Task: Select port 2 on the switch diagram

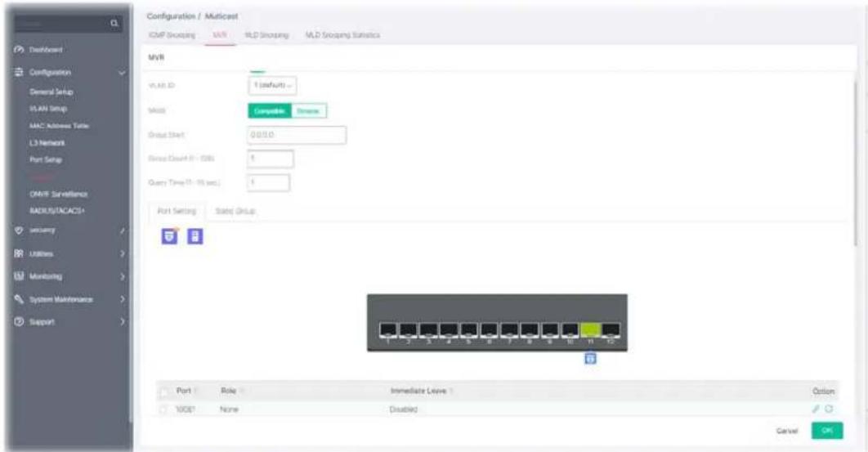Action: click(x=408, y=330)
